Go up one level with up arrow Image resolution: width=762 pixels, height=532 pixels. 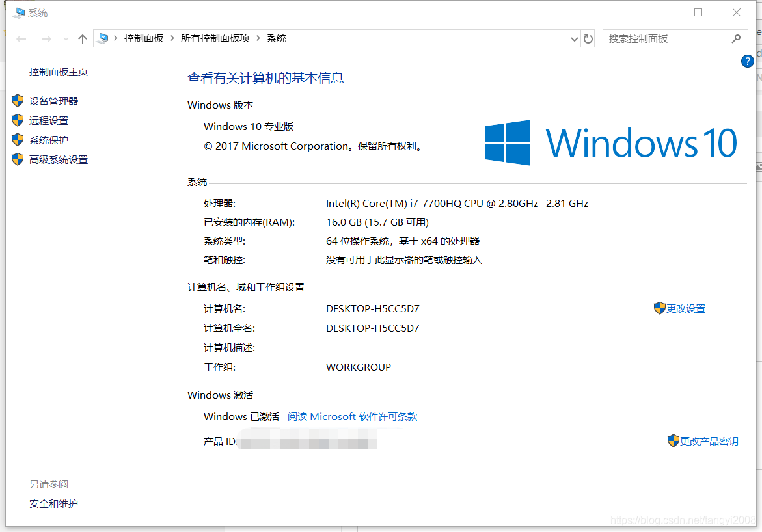click(x=83, y=39)
